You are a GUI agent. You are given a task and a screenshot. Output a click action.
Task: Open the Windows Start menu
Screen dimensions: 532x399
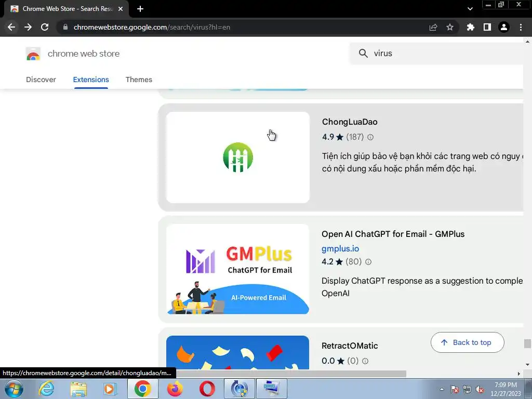pyautogui.click(x=14, y=389)
